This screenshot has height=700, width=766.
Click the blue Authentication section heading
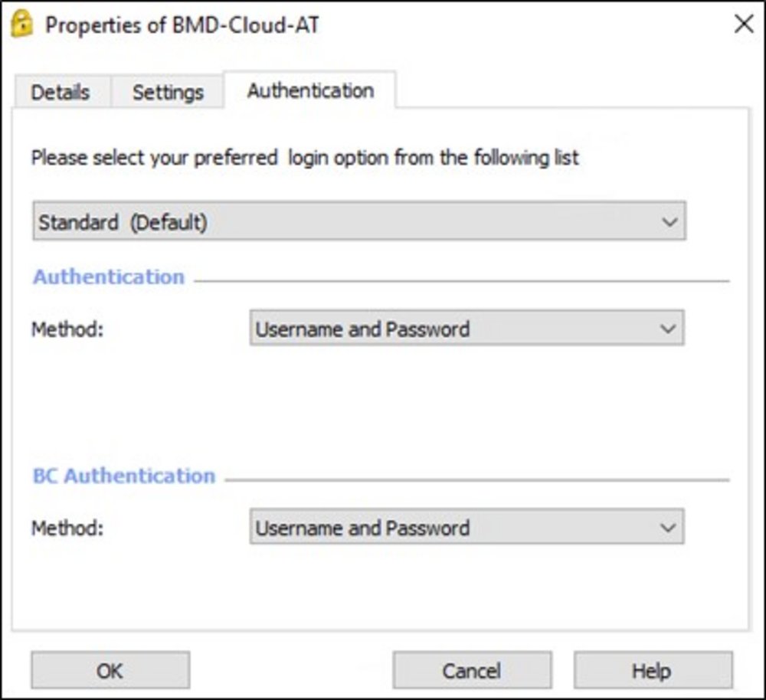[109, 277]
